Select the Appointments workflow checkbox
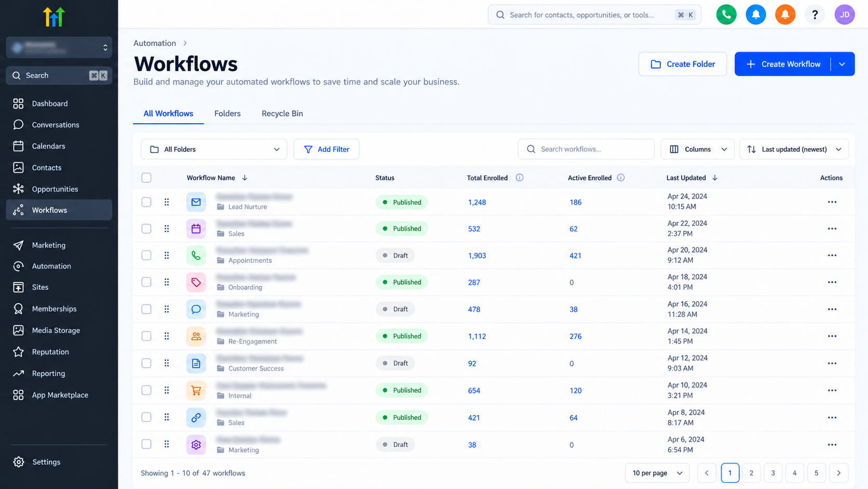This screenshot has width=868, height=489. coord(146,255)
